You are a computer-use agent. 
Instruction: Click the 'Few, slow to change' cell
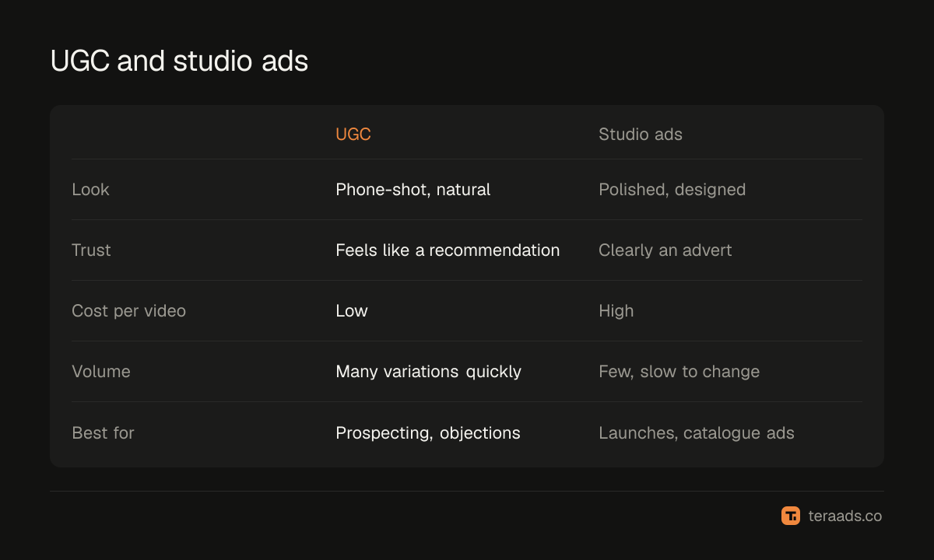coord(679,372)
